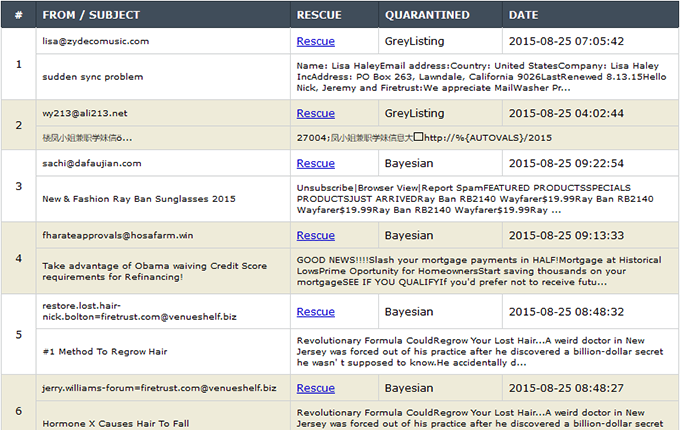This screenshot has width=680, height=430.
Task: Click the DATE column header
Action: [x=523, y=15]
